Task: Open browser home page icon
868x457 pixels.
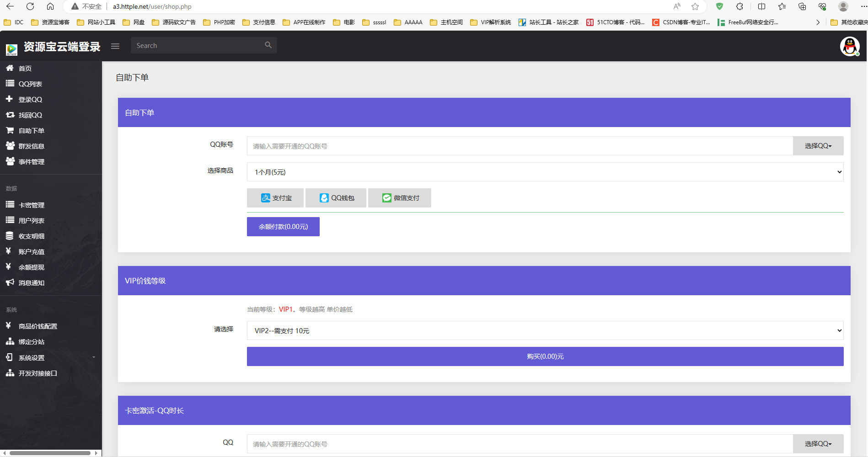Action: [50, 6]
